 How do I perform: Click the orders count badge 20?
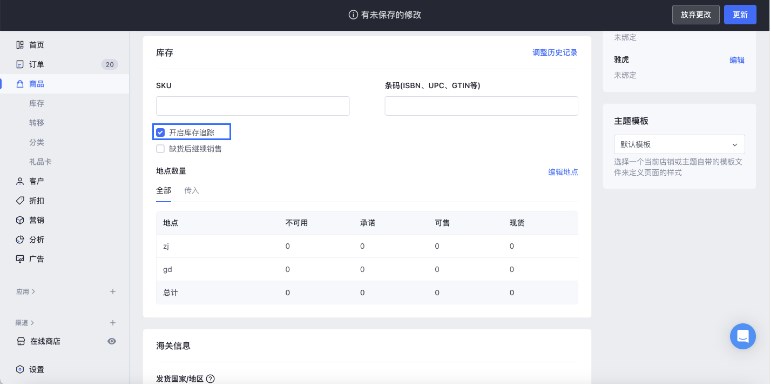pos(110,64)
